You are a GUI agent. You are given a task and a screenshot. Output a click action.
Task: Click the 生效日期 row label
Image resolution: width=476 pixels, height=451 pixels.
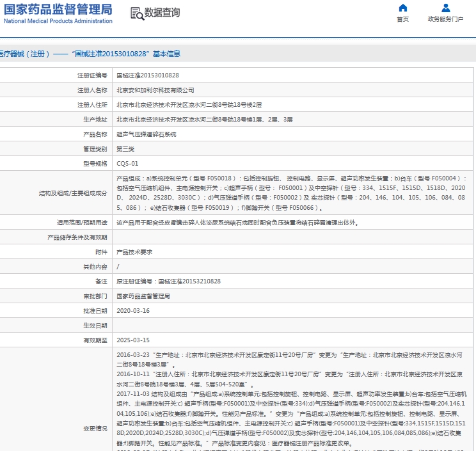click(x=95, y=326)
